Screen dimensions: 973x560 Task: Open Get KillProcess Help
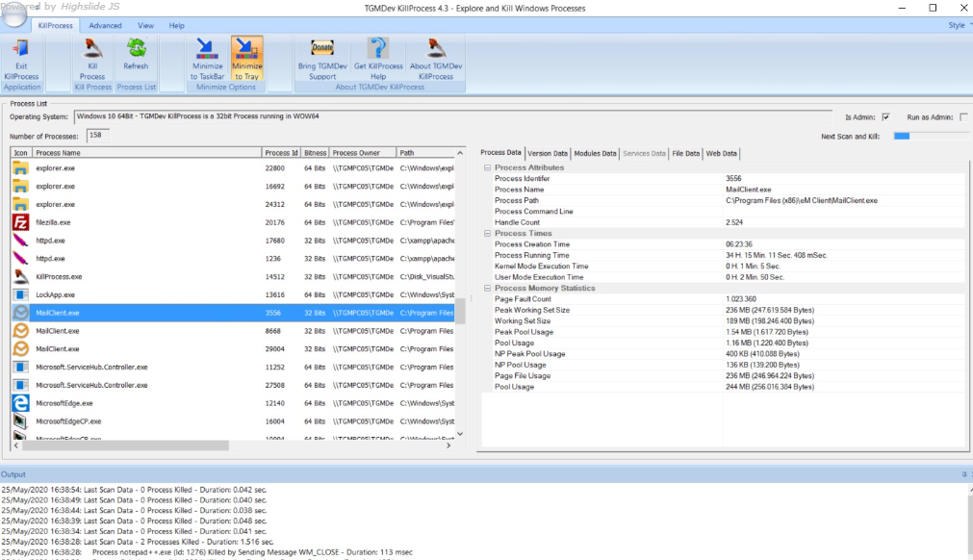[x=378, y=48]
